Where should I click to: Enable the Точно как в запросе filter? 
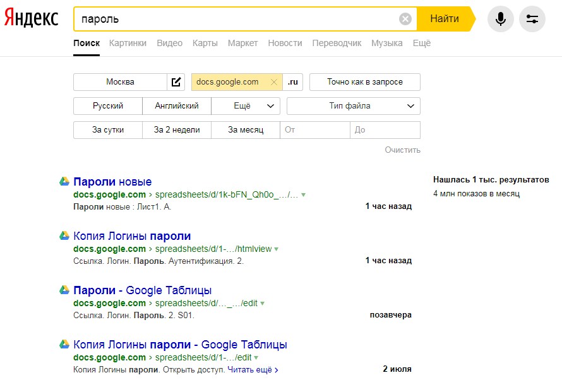pos(364,82)
